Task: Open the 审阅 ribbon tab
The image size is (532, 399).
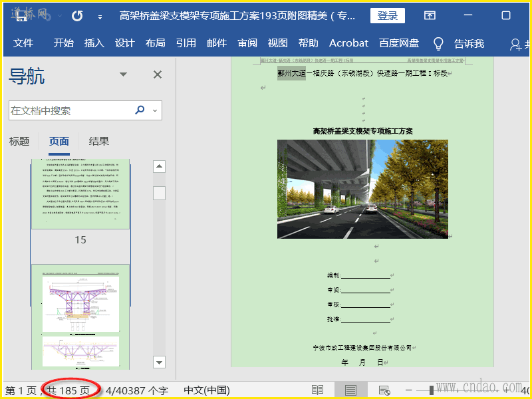Action: (247, 43)
